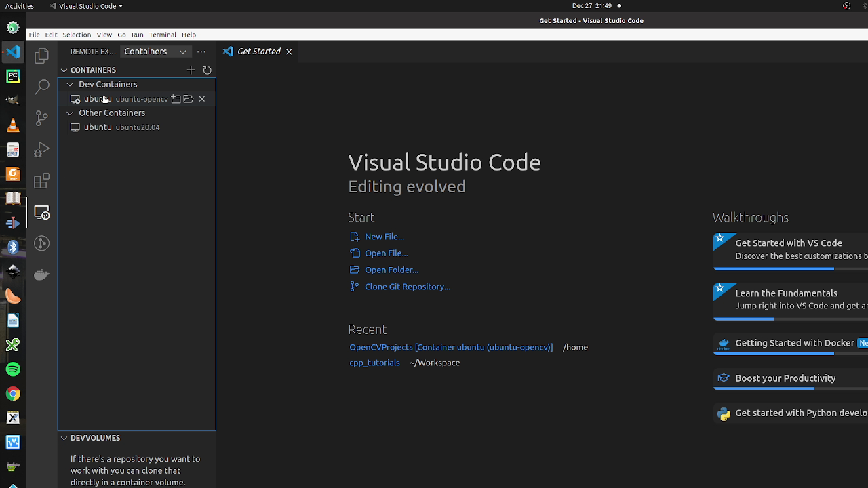Collapse the Other Containers tree group
Image resolution: width=868 pixels, height=488 pixels.
(70, 113)
